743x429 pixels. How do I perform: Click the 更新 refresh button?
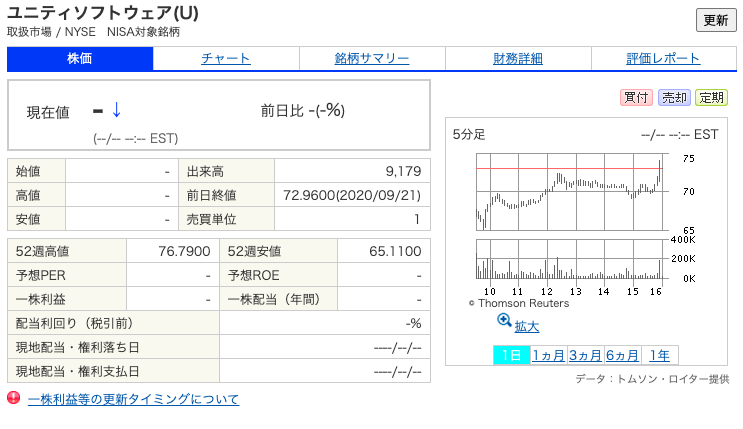point(716,20)
